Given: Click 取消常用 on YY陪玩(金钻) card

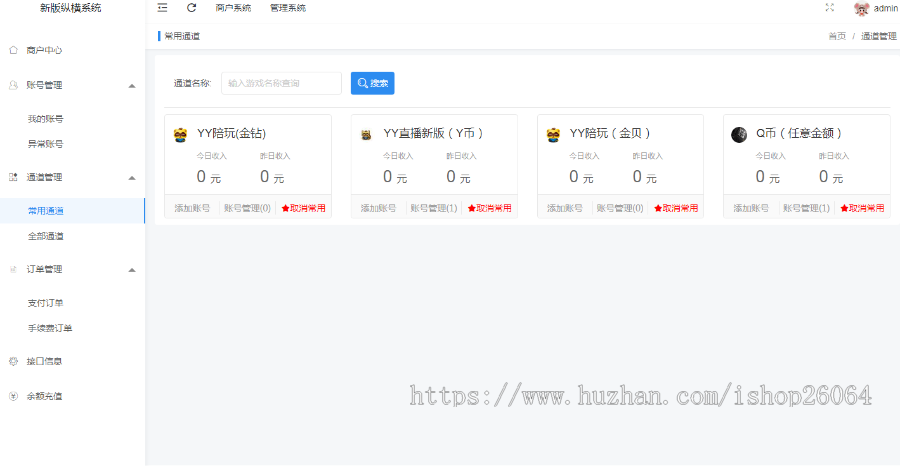Looking at the screenshot, I should (x=303, y=208).
